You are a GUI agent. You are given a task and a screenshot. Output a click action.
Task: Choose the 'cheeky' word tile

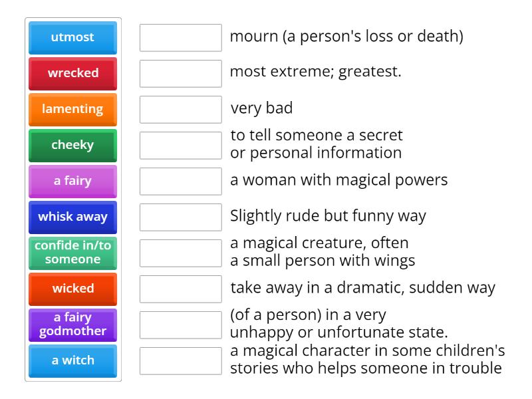click(72, 145)
